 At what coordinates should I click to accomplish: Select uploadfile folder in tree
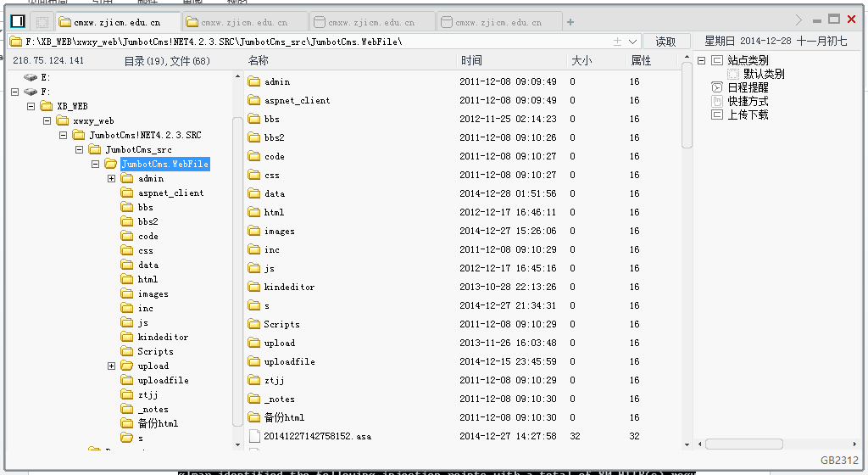[164, 380]
